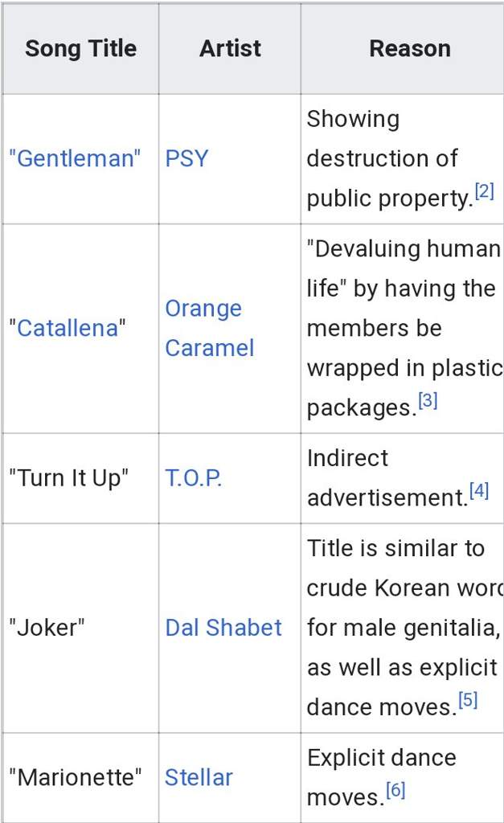Viewport: 504px width, 823px height.
Task: Open the "Catallena" song page
Action: pos(68,329)
